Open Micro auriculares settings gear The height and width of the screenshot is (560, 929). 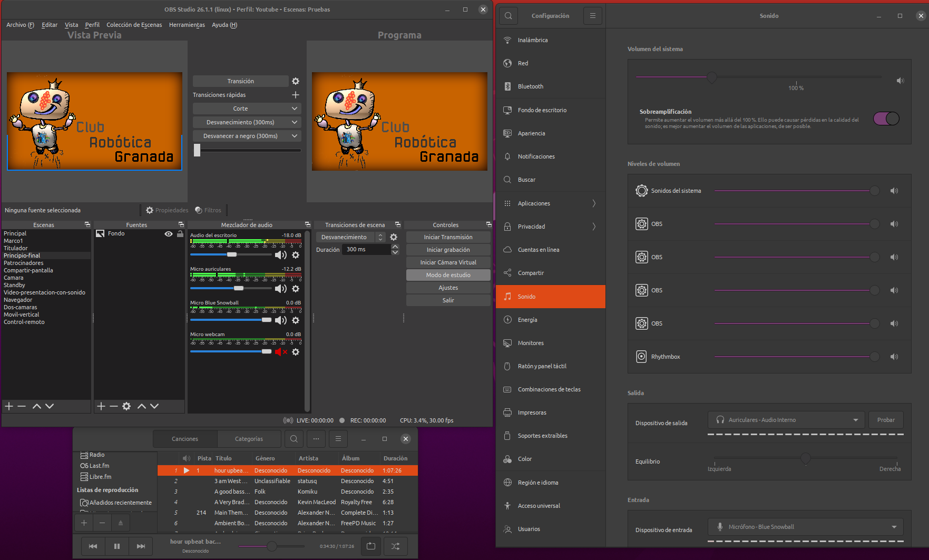296,289
